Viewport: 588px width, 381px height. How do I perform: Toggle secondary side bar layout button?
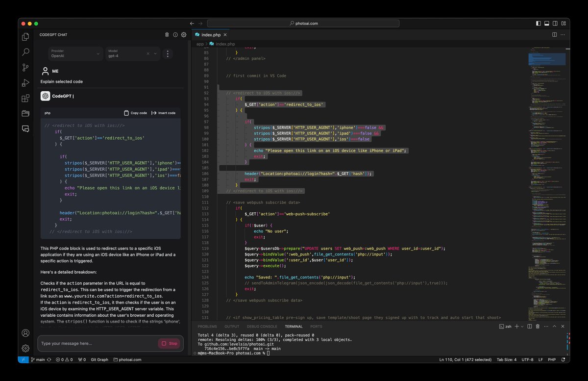pos(555,23)
